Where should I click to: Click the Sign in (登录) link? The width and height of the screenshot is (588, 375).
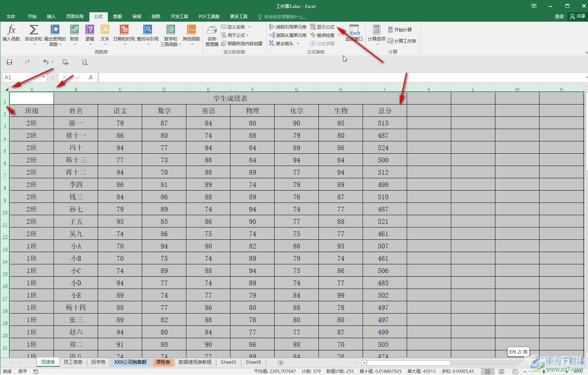(x=559, y=16)
